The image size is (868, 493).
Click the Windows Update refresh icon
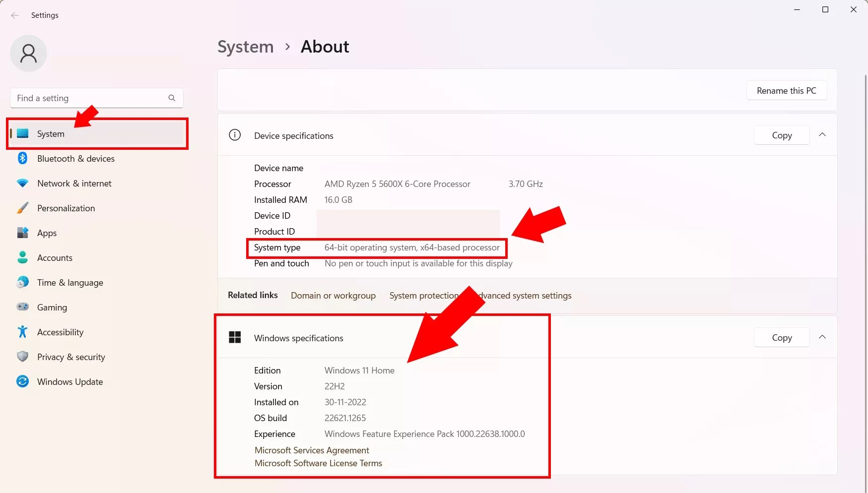click(x=22, y=381)
